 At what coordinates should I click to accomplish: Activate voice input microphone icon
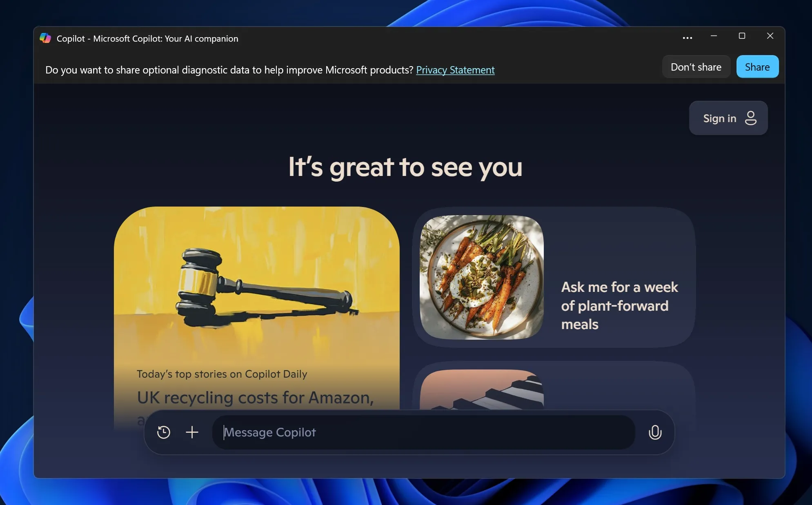[x=654, y=432]
